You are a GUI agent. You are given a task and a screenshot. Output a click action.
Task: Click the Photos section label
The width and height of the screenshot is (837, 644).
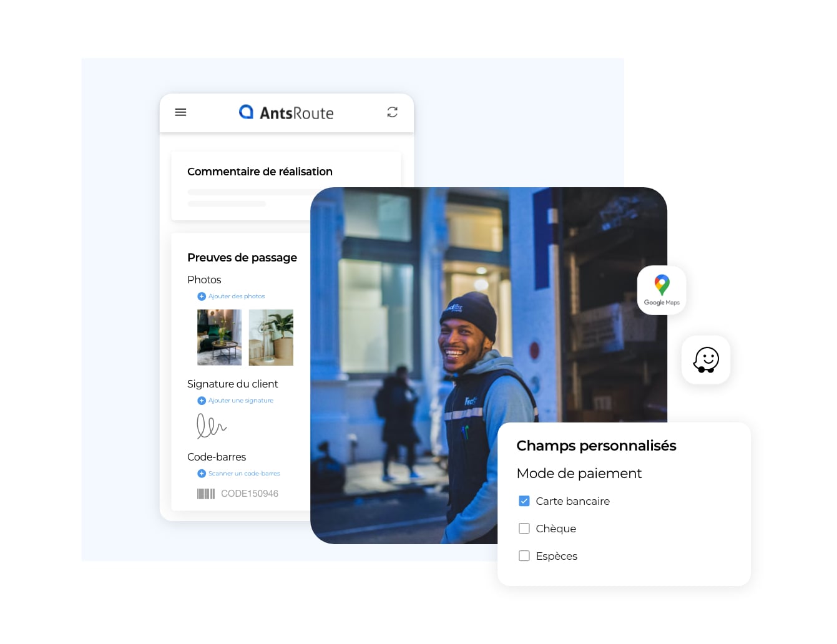[204, 280]
